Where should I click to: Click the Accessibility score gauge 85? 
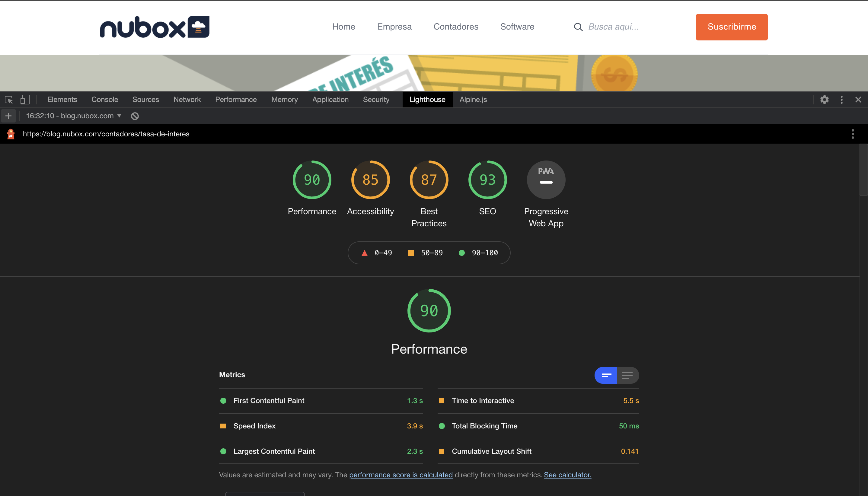click(x=370, y=180)
